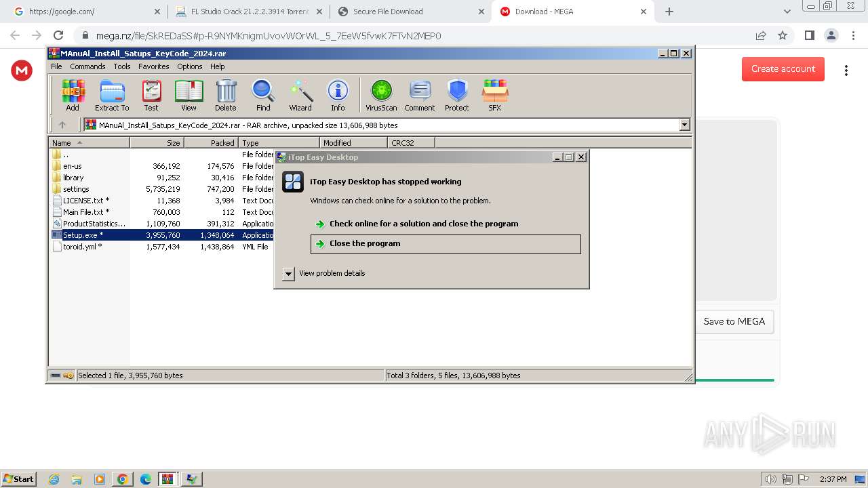Sort by the Packed column header
This screenshot has height=488, width=868.
pos(211,143)
